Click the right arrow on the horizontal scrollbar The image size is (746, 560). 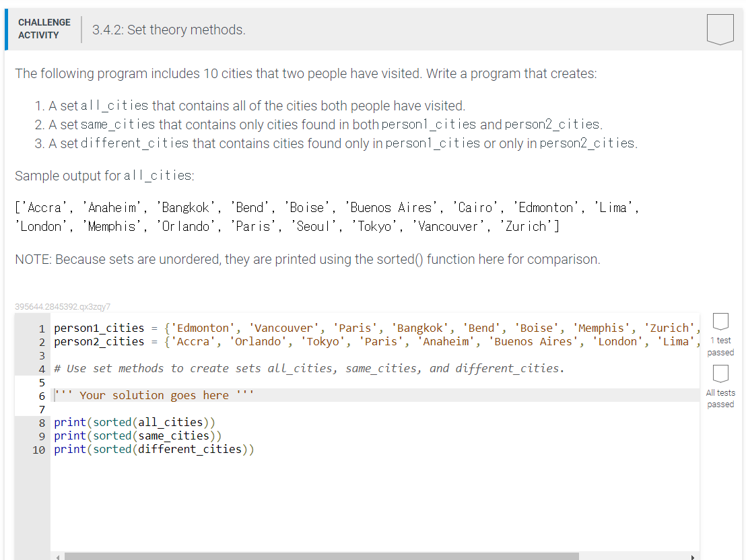click(x=694, y=556)
